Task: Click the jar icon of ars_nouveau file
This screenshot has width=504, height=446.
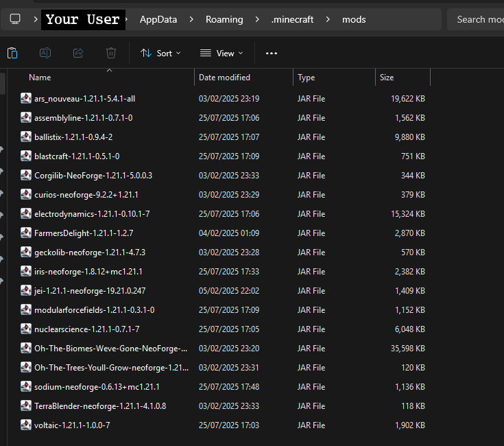Action: click(26, 98)
